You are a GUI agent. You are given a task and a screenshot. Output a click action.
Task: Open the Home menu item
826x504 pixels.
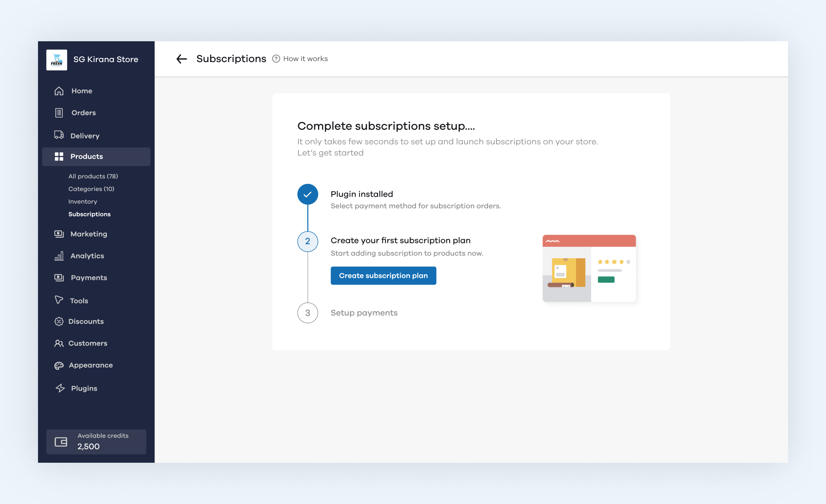click(82, 91)
